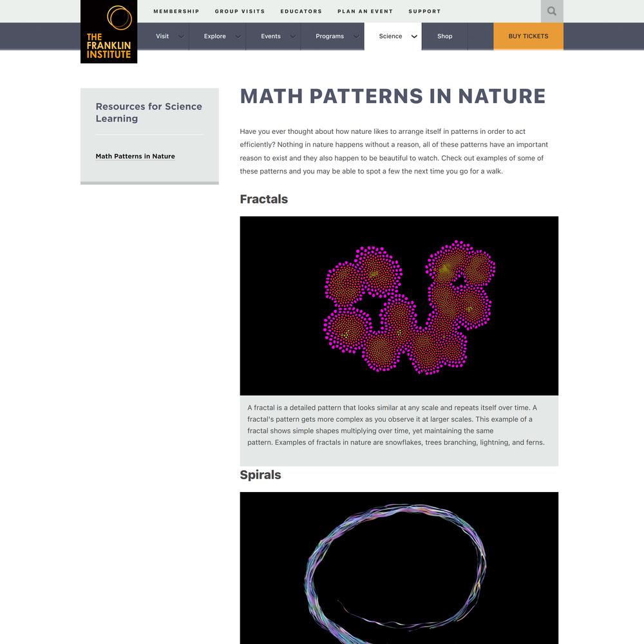644x644 pixels.
Task: Expand the Programs dropdown chevron
Action: pyautogui.click(x=356, y=37)
